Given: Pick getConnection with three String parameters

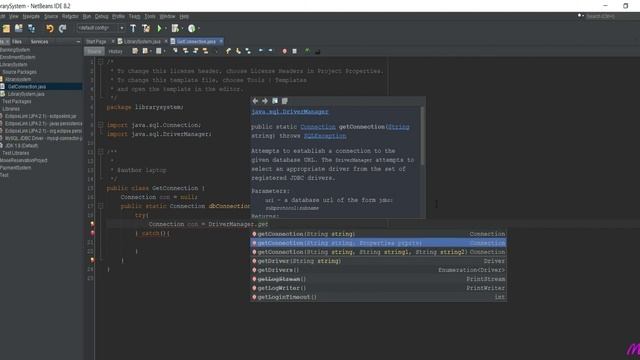Looking at the screenshot, I should coord(378,252).
